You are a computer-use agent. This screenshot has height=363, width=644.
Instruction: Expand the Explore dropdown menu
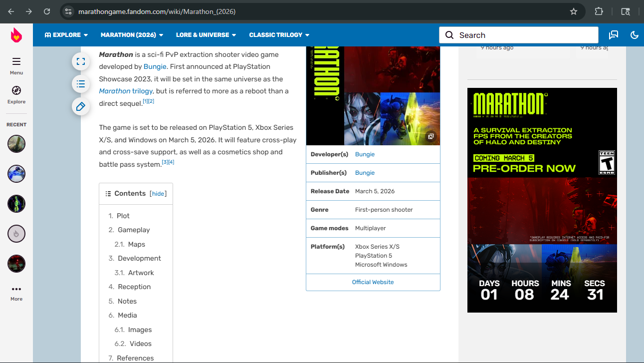[x=66, y=35]
